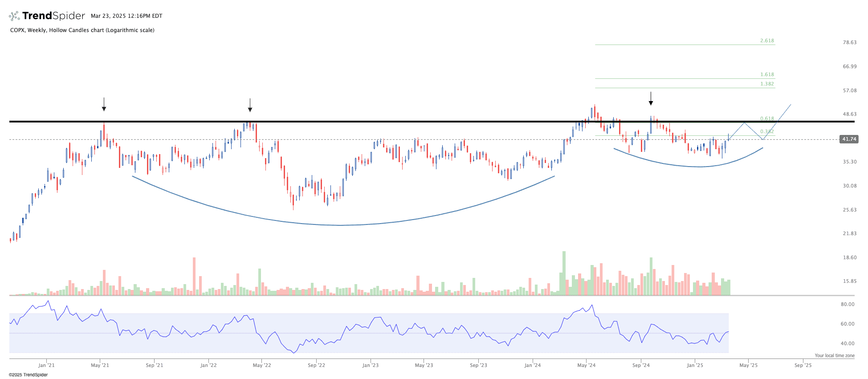The height and width of the screenshot is (379, 868).
Task: Click the tallest green volume bar in 2024
Action: tap(564, 273)
